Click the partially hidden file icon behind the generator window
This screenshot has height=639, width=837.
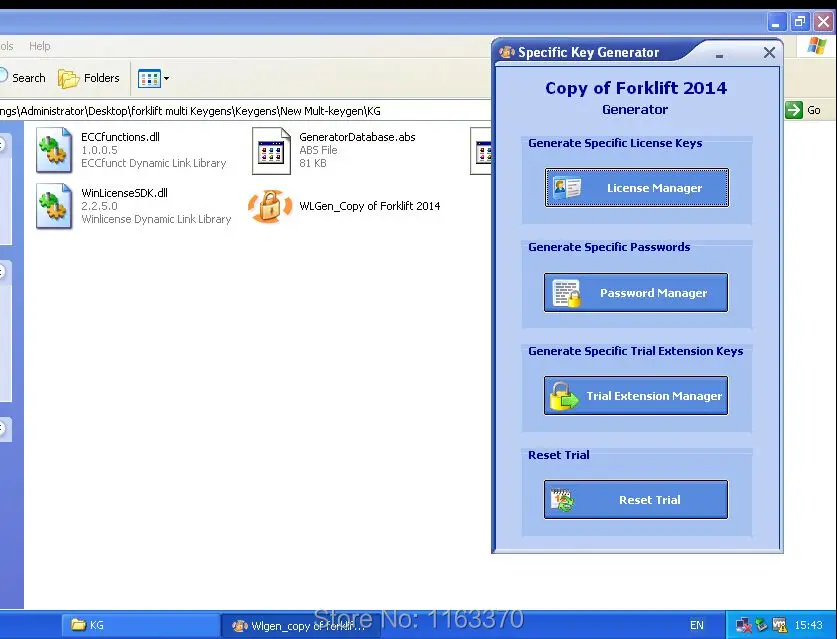(480, 151)
